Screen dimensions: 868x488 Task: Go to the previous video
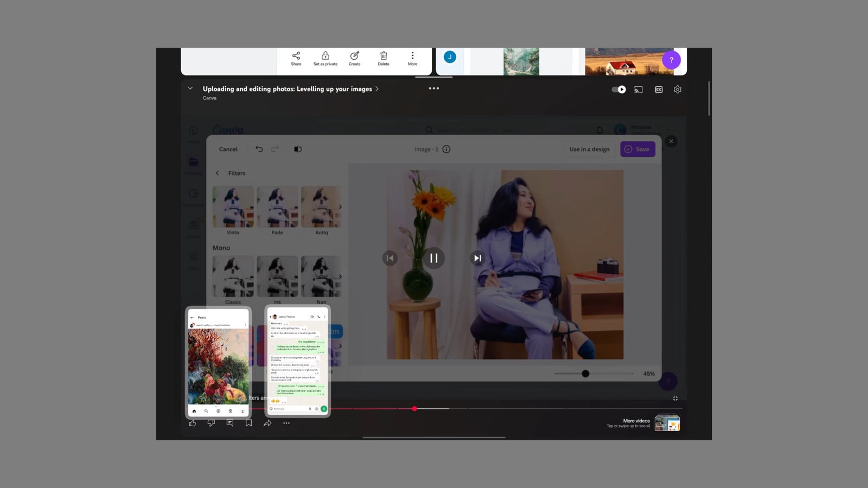tap(390, 258)
